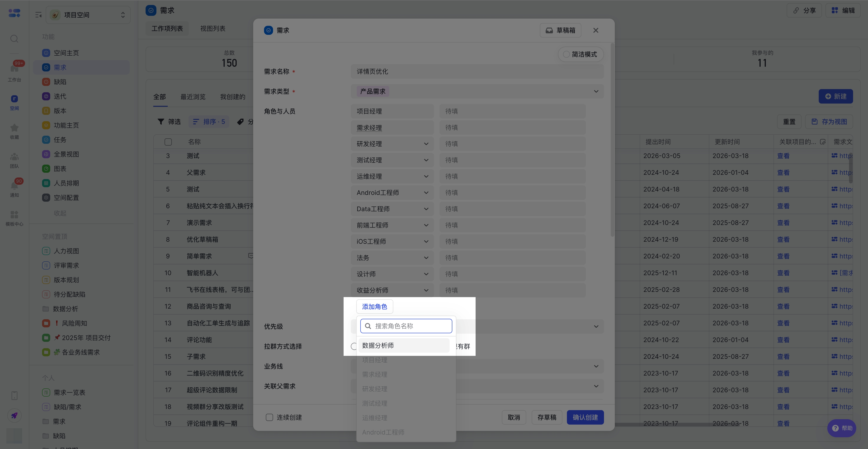Switch to the 最近浏览 tab

[193, 97]
